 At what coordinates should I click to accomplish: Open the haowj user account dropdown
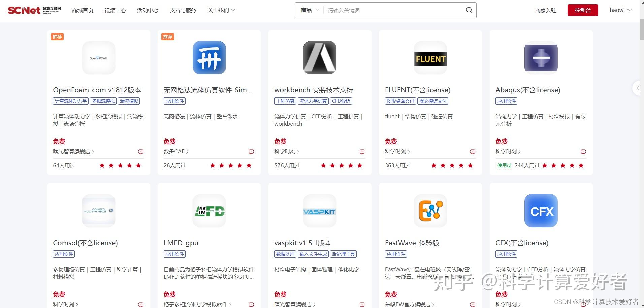[620, 10]
